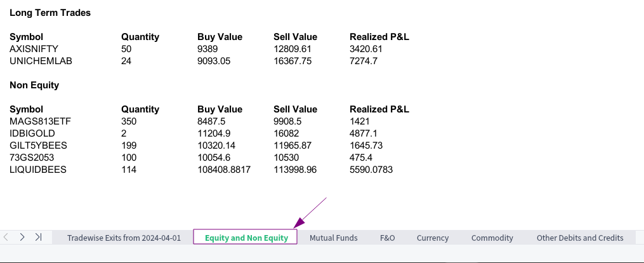Open Other Debits and Credits tab
The width and height of the screenshot is (644, 263).
579,238
